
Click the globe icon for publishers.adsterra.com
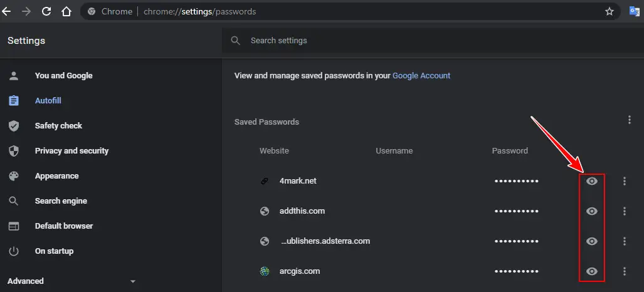tap(265, 241)
